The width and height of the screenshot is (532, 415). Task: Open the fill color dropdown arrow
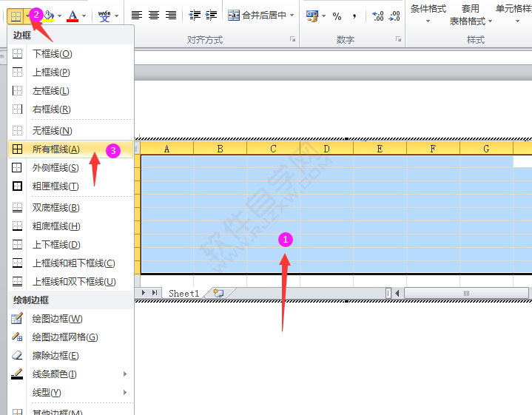coord(60,16)
